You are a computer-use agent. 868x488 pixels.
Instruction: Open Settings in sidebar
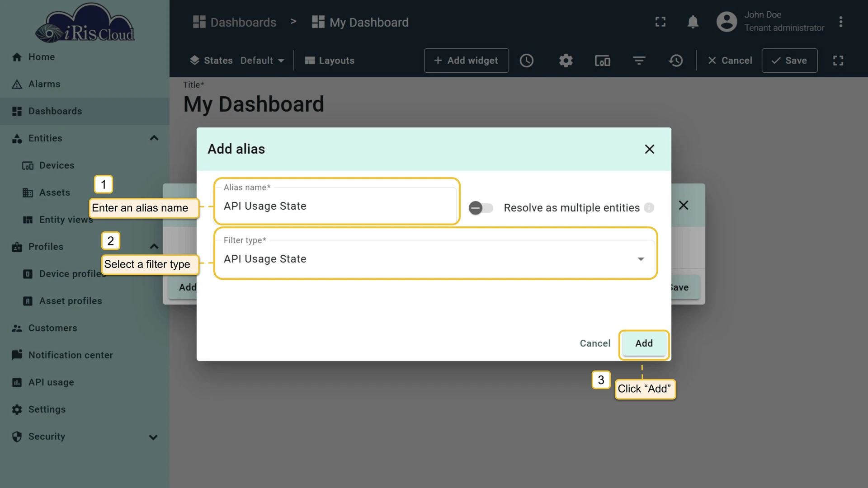tap(85, 409)
